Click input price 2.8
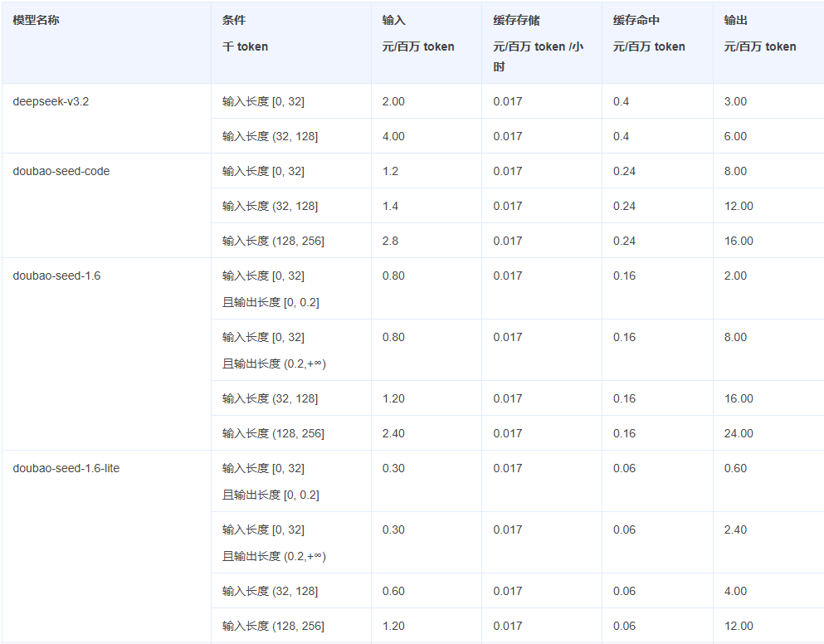The height and width of the screenshot is (644, 824). point(390,241)
